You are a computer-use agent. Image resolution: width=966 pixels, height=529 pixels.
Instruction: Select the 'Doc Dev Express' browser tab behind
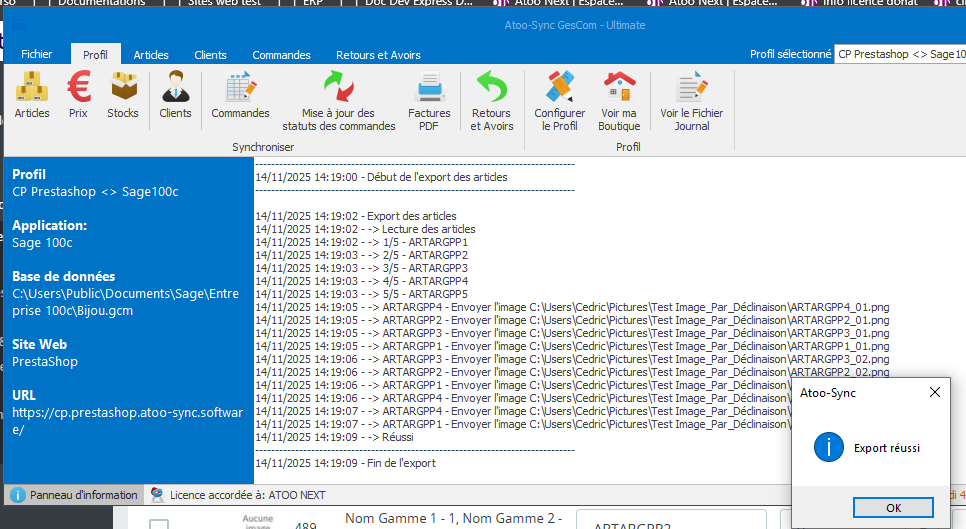(x=419, y=2)
